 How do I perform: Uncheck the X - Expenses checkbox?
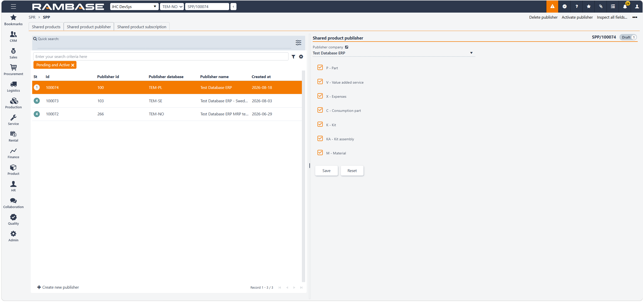(320, 96)
